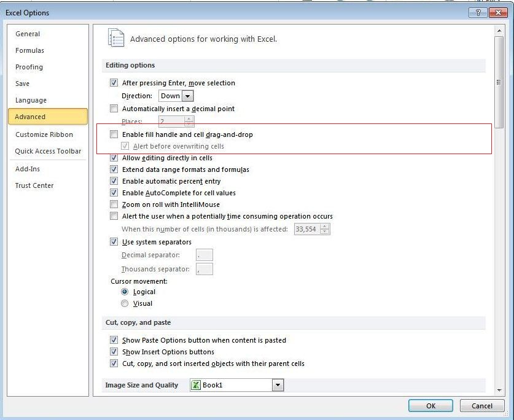This screenshot has height=420, width=514.
Task: Check Enable fill handle and cell drag-and-drop
Action: tap(114, 134)
